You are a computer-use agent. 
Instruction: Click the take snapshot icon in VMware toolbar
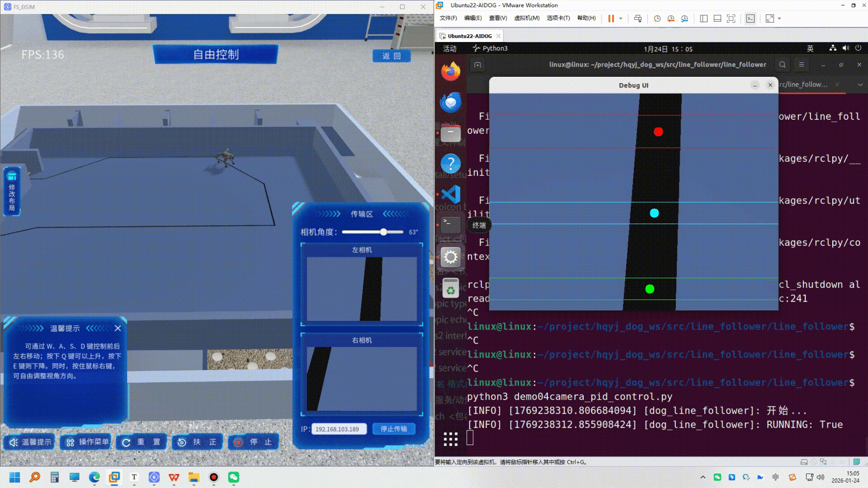click(x=657, y=18)
